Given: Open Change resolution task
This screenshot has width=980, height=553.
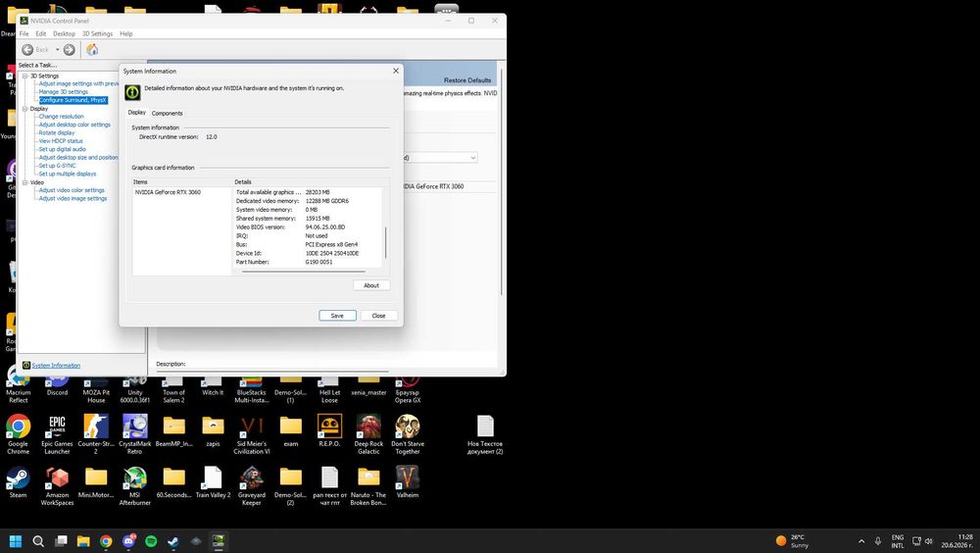Looking at the screenshot, I should click(61, 117).
